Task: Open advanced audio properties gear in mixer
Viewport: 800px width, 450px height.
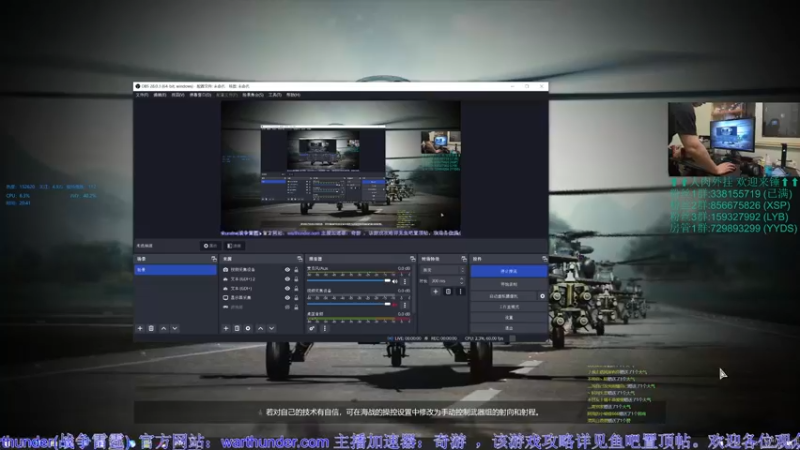Action: [x=312, y=329]
